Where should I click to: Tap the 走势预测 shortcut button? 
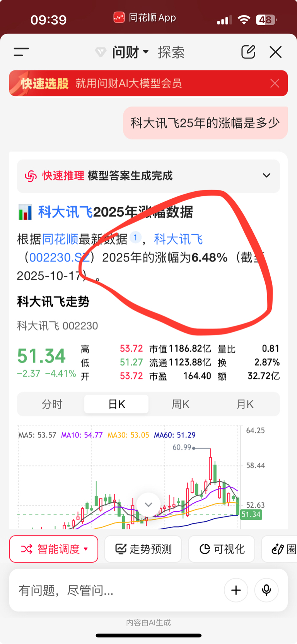(143, 549)
